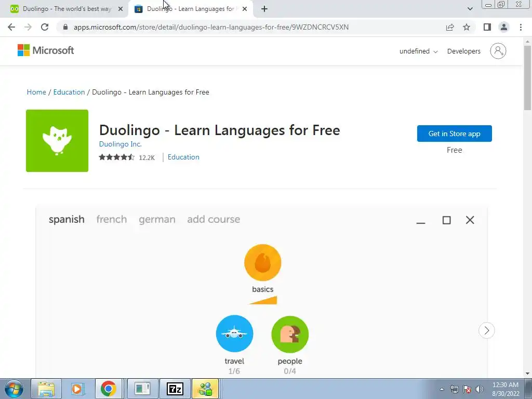Open the Chrome profile avatar
Viewport: 532px width, 399px height.
coord(504,27)
